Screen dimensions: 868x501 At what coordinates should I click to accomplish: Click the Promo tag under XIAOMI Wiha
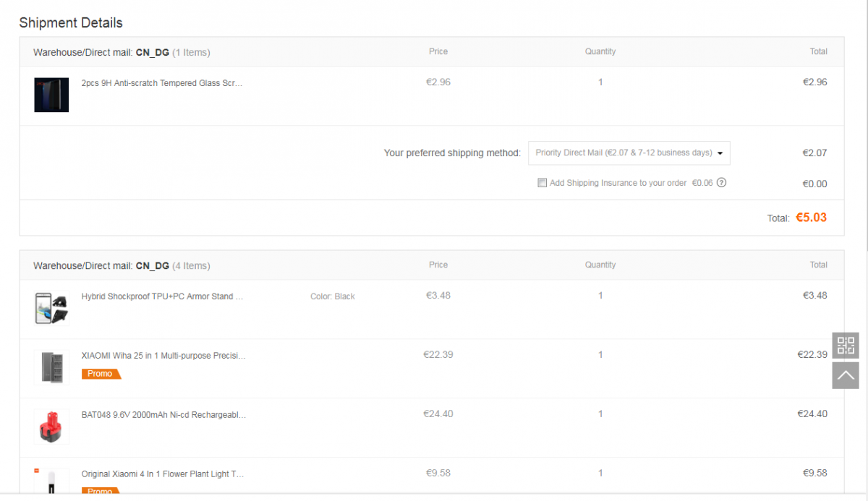(x=101, y=374)
